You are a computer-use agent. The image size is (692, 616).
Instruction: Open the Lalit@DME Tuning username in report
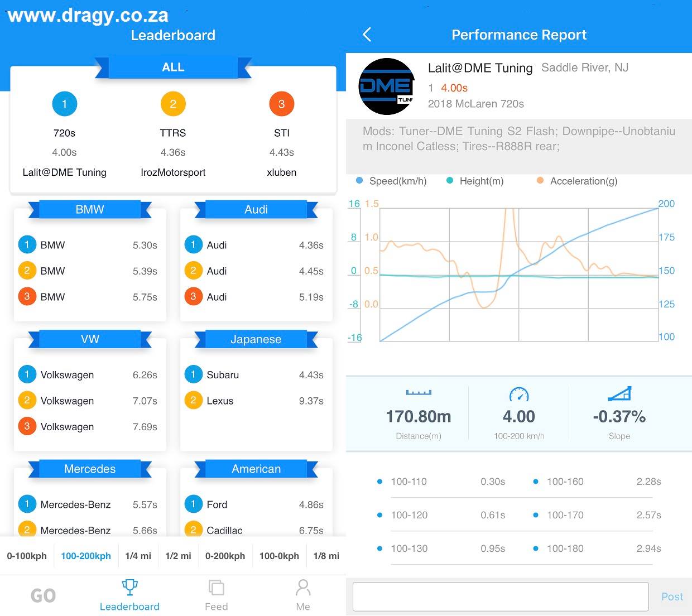point(480,68)
